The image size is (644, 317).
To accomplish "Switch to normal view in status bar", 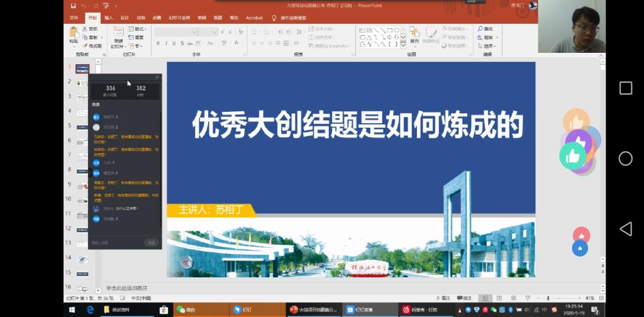I will click(485, 298).
